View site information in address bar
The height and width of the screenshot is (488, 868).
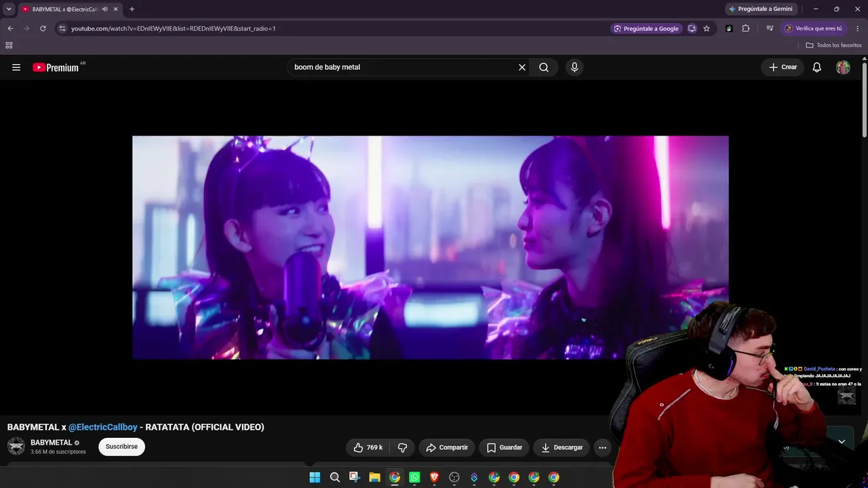(62, 28)
